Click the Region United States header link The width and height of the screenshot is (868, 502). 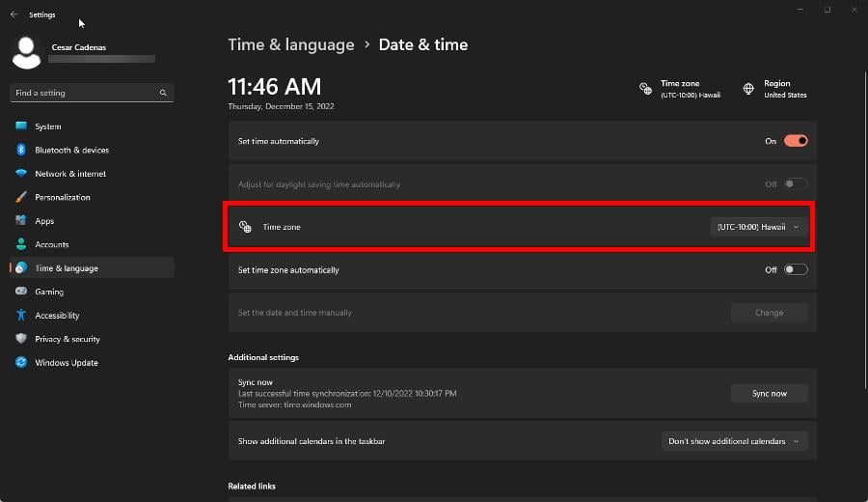click(775, 89)
